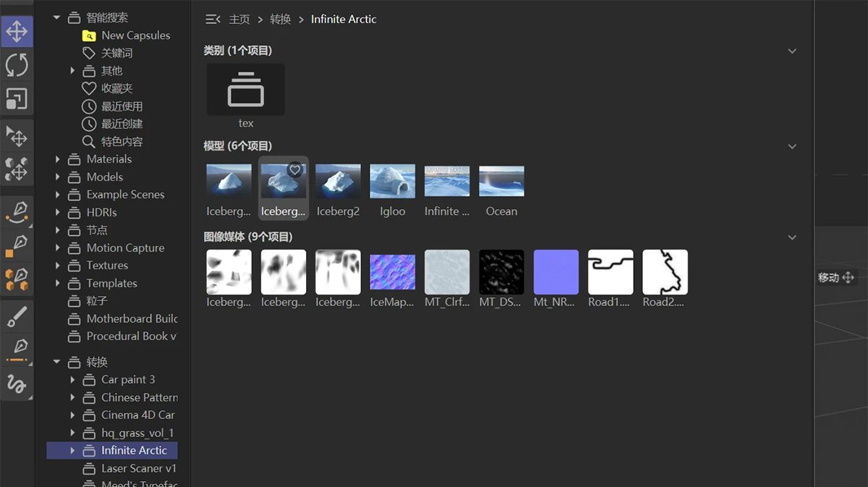Image resolution: width=868 pixels, height=487 pixels.
Task: Toggle favorite heart on selected Iceberg model
Action: [x=295, y=170]
